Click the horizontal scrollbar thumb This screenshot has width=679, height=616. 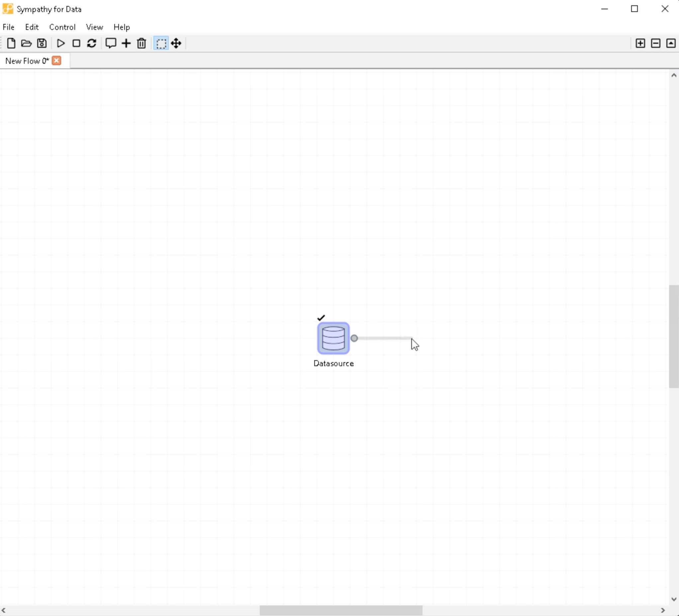(x=341, y=610)
